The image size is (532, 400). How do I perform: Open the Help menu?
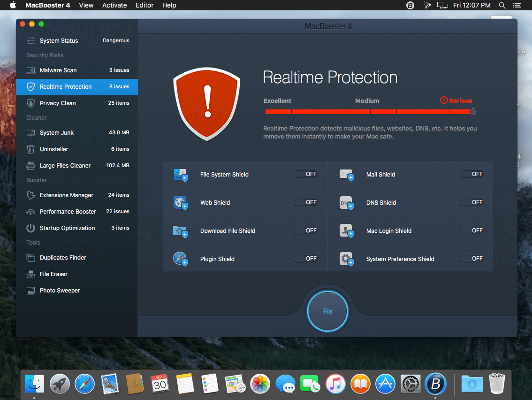169,5
